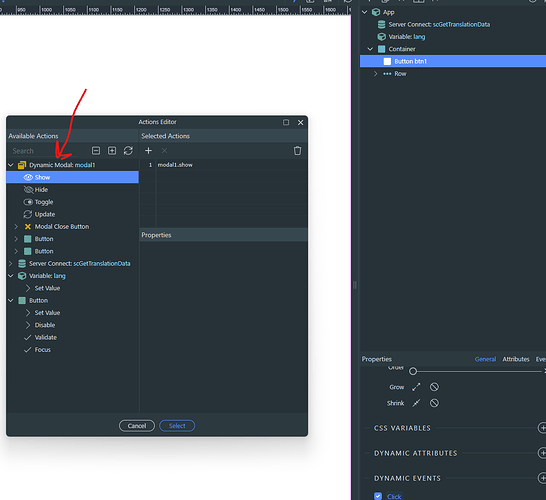
Task: Adjust the Order slider handle
Action: [x=413, y=371]
